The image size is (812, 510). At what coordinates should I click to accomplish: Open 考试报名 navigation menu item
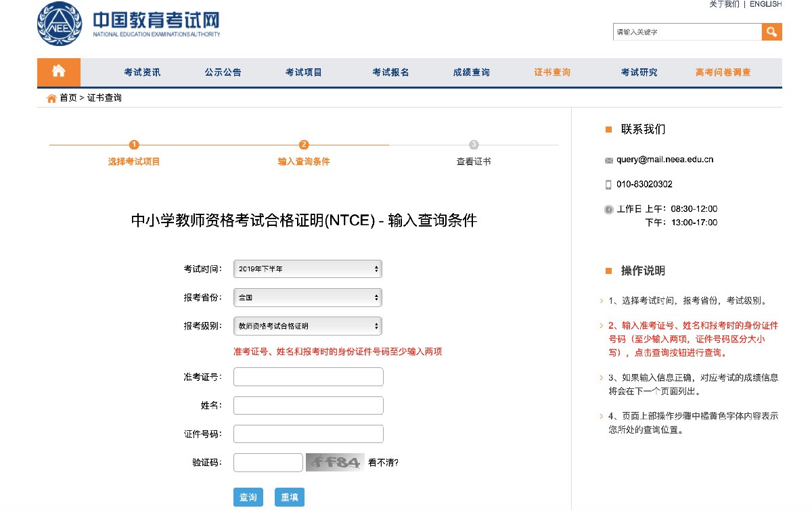[x=390, y=72]
